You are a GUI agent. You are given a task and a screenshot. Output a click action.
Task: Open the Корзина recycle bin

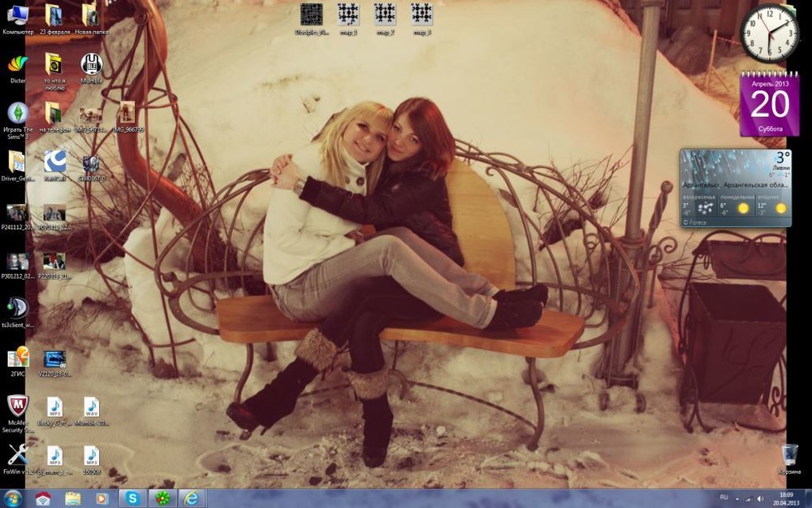click(x=789, y=455)
